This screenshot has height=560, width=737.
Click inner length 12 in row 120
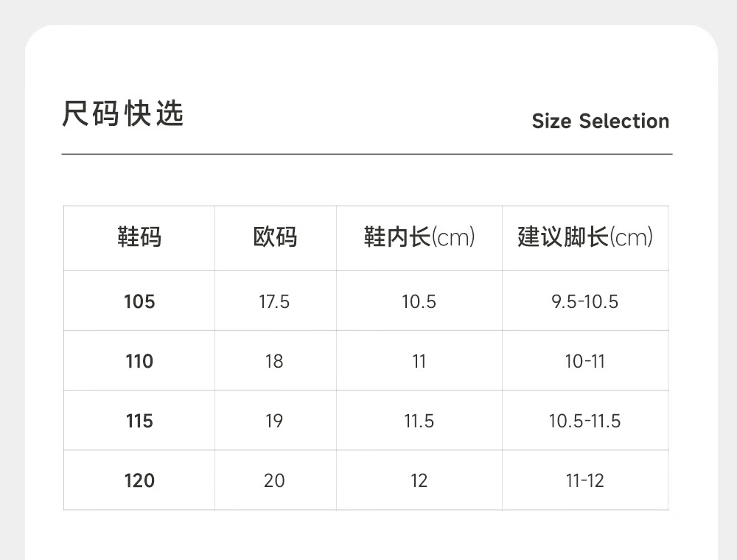(419, 480)
